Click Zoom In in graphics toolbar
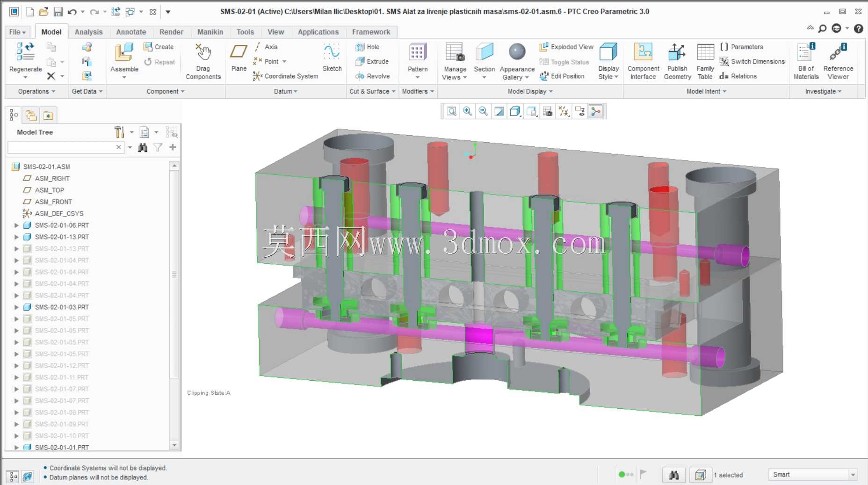 [467, 111]
